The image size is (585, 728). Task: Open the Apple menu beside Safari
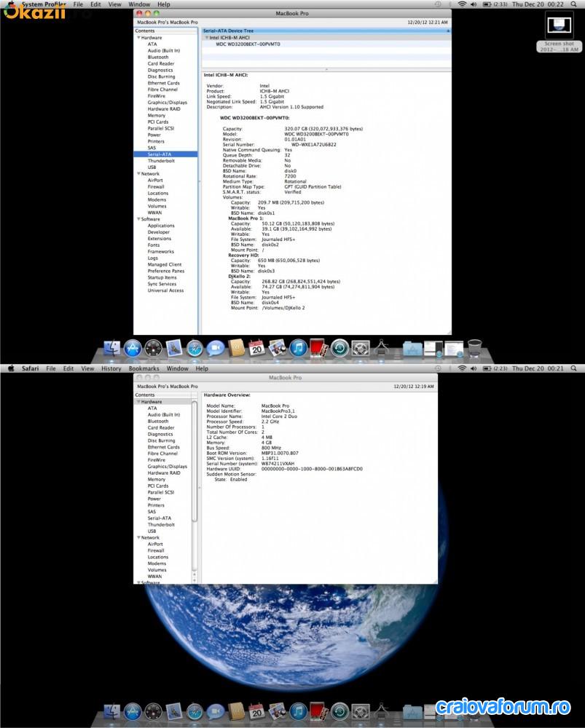point(11,368)
